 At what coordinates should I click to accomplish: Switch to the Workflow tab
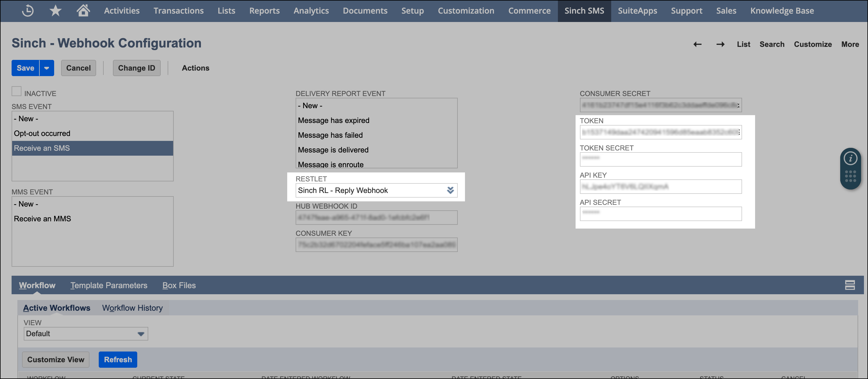(37, 285)
